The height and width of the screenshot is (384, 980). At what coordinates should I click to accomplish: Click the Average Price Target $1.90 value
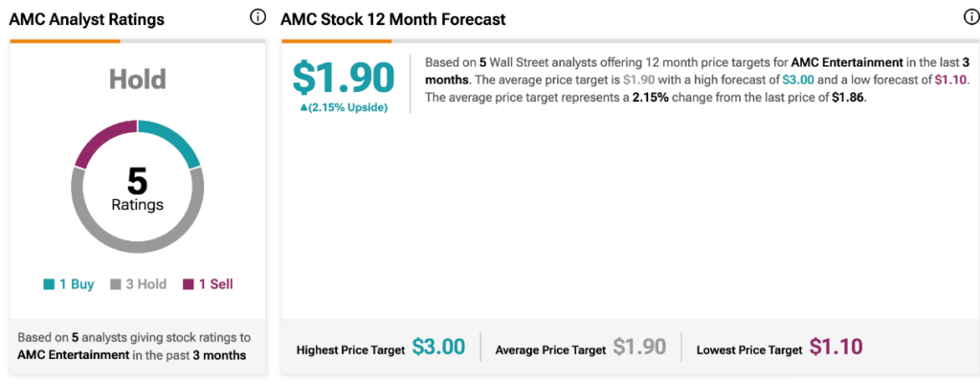(639, 349)
